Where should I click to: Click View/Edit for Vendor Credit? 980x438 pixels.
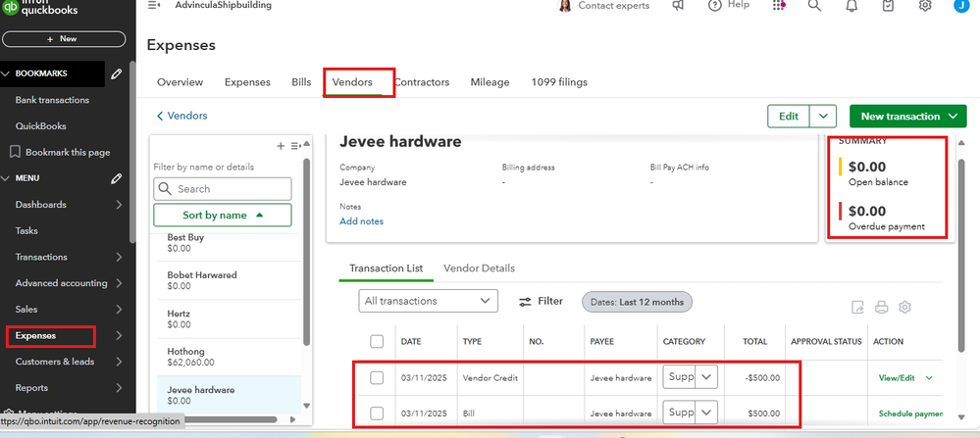(897, 378)
